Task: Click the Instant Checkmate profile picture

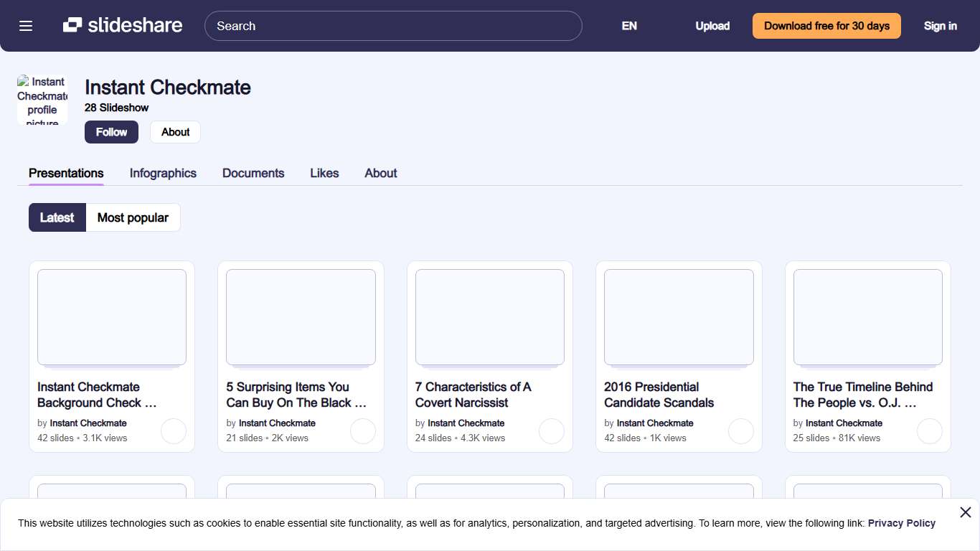Action: [x=42, y=100]
